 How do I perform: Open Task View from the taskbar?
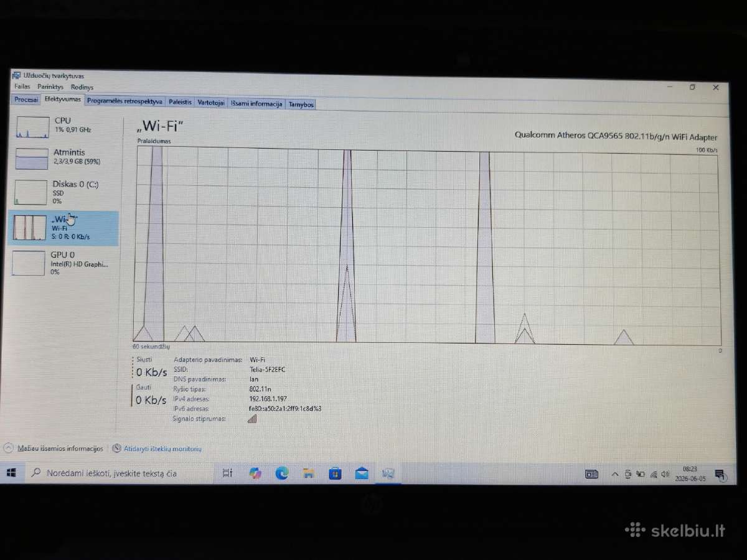pos(227,474)
